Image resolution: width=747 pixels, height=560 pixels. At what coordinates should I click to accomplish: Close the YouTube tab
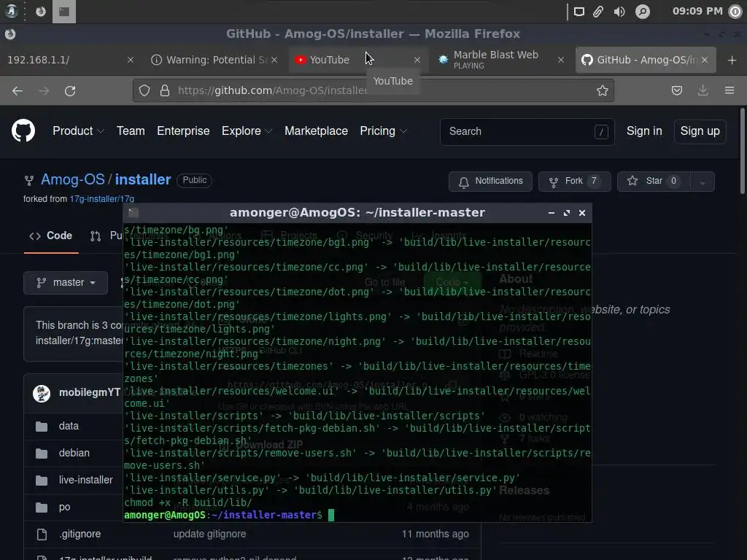point(417,60)
